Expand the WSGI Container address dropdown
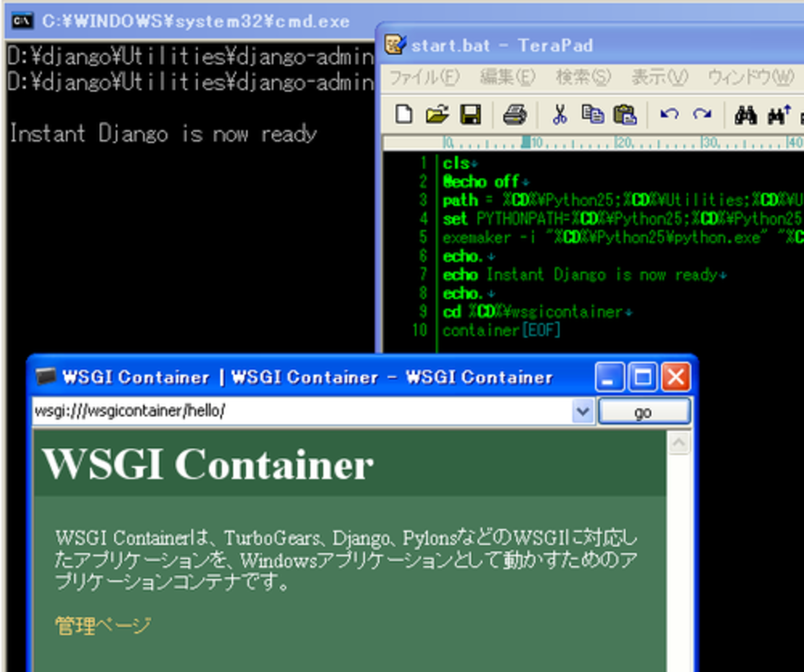The image size is (804, 672). click(x=583, y=410)
